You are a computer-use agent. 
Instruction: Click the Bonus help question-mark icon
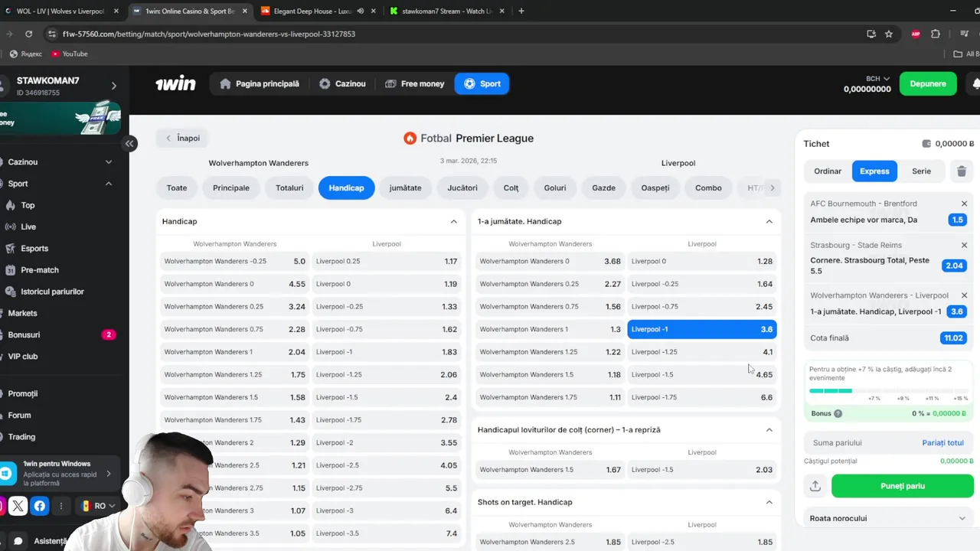coord(838,413)
